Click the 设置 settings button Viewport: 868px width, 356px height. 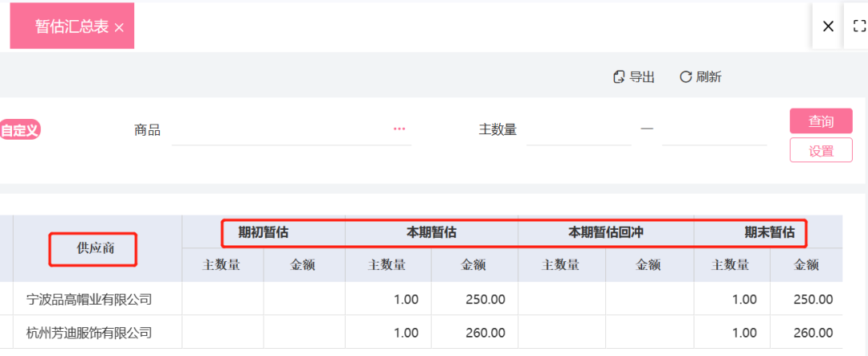821,150
